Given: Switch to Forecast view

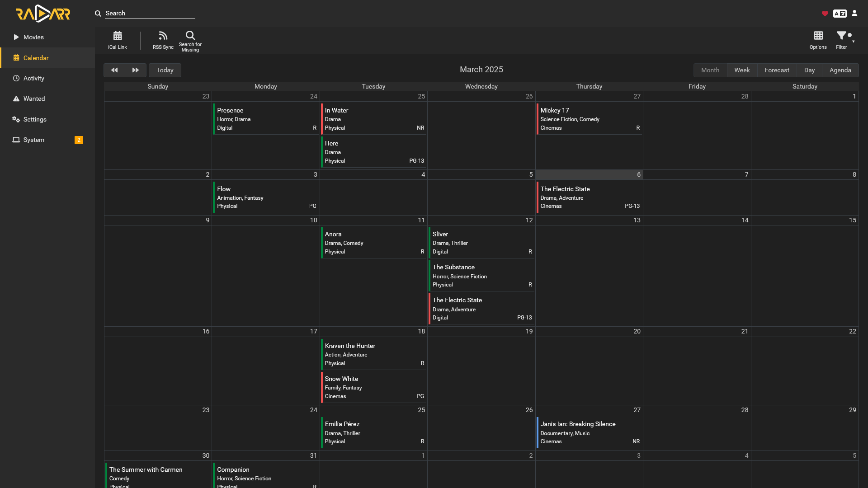Looking at the screenshot, I should tap(777, 70).
